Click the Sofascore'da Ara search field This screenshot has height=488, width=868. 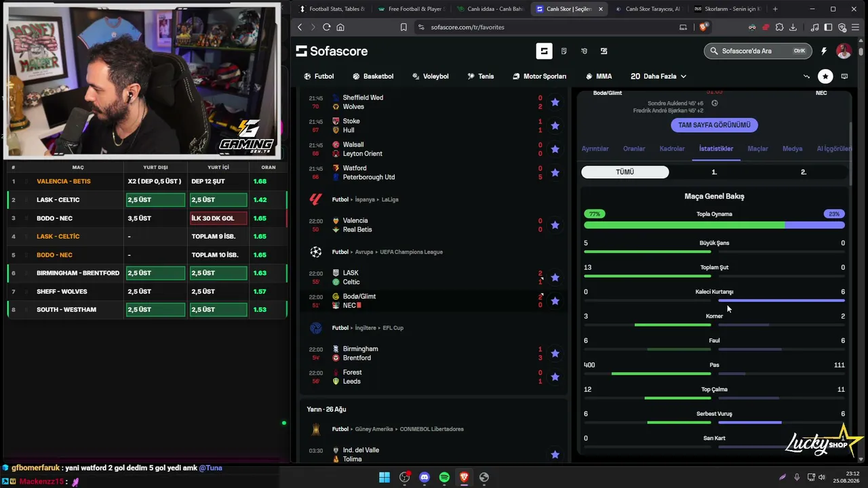click(757, 51)
